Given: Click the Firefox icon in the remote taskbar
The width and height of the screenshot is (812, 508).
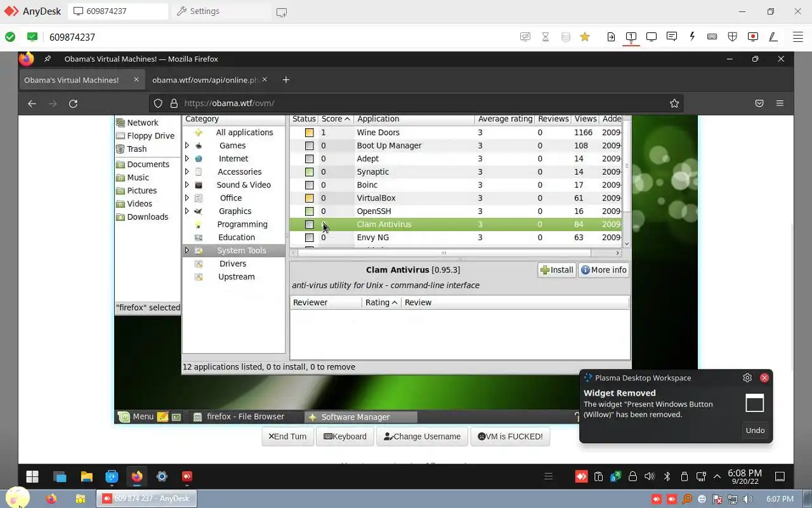Looking at the screenshot, I should pyautogui.click(x=137, y=476).
